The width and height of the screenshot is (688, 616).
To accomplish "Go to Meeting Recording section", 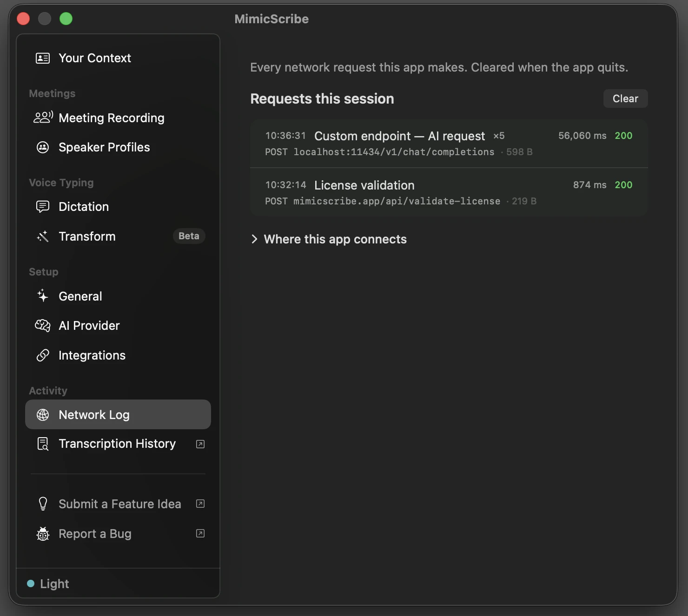I will point(118,118).
